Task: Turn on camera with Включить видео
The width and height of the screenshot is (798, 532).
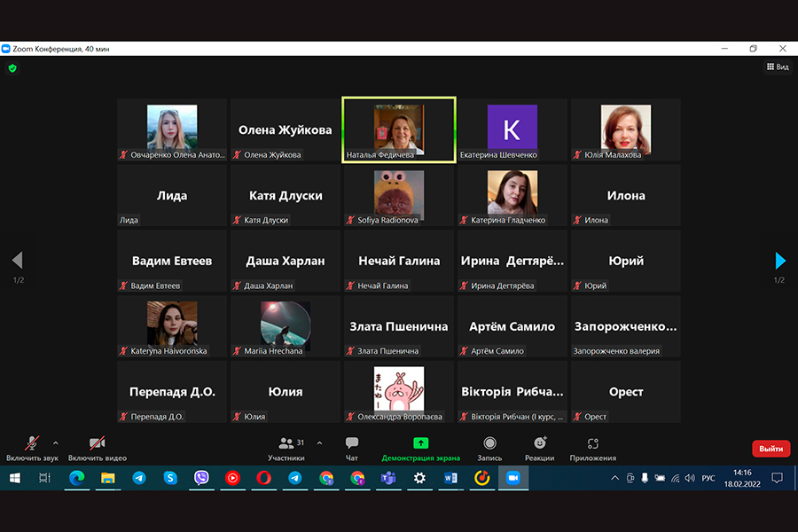Action: 97,447
